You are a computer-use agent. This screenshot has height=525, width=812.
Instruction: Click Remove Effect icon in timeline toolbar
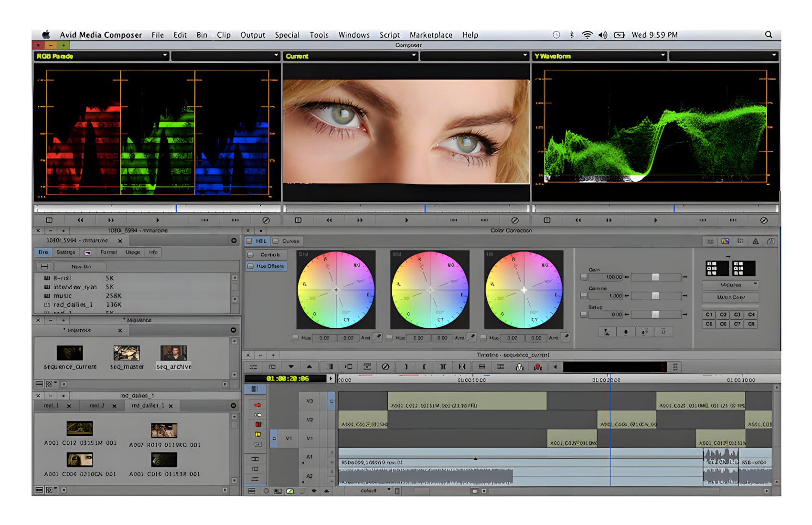pyautogui.click(x=385, y=367)
